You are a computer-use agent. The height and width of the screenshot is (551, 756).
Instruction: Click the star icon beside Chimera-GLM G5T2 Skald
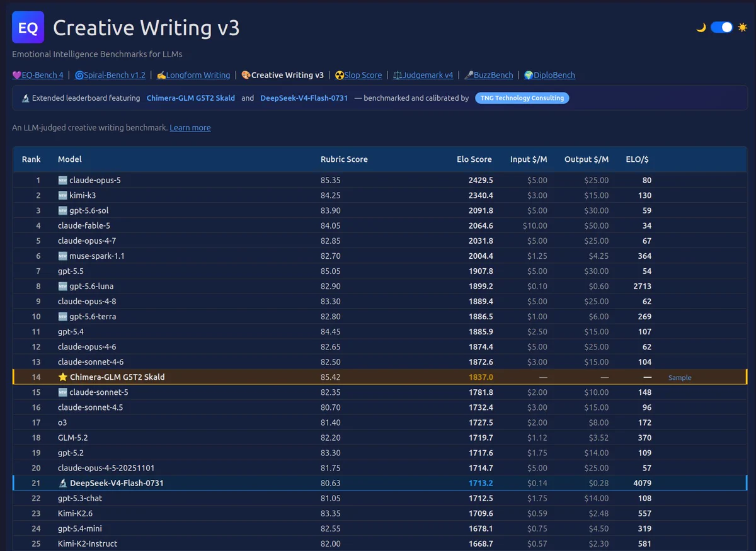pos(62,377)
